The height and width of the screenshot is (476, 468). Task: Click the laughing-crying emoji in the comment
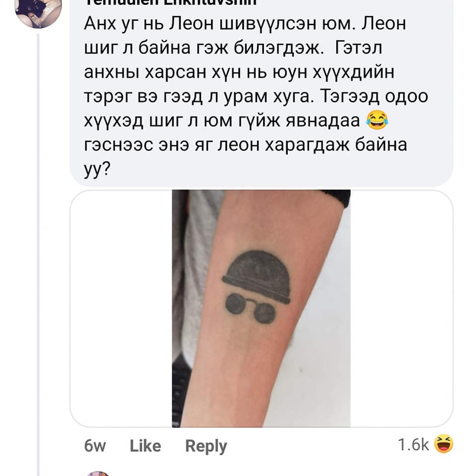[377, 120]
